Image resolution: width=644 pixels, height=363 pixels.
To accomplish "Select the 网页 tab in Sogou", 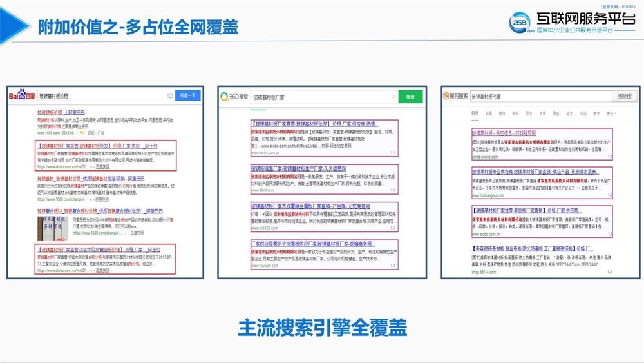I will 475,113.
